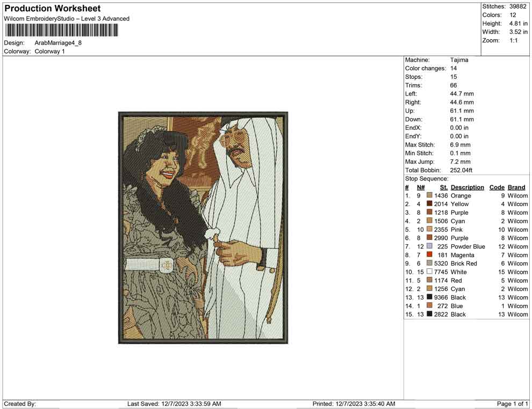Select the Yellow 2014 thread swatch

(x=429, y=203)
